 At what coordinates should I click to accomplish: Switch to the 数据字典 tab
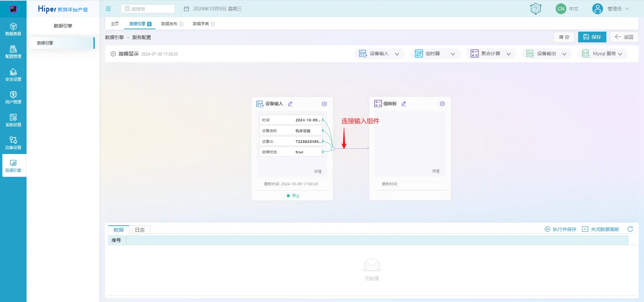(x=201, y=24)
